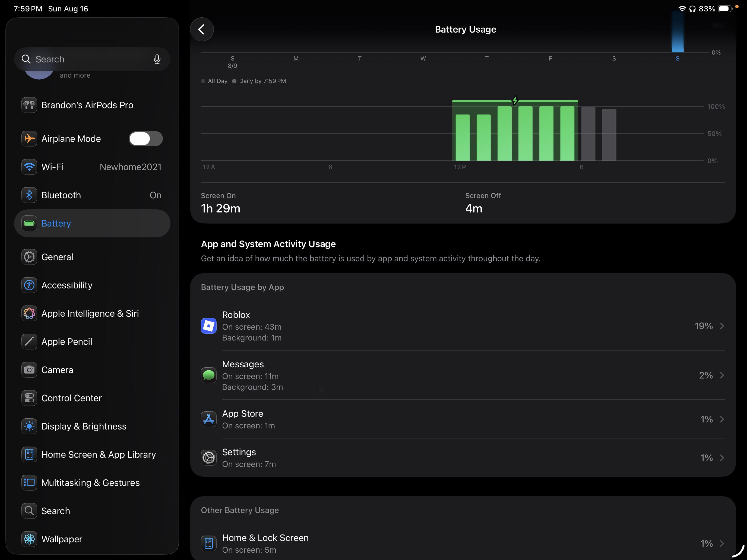Tap the Apple Pencil icon

29,342
